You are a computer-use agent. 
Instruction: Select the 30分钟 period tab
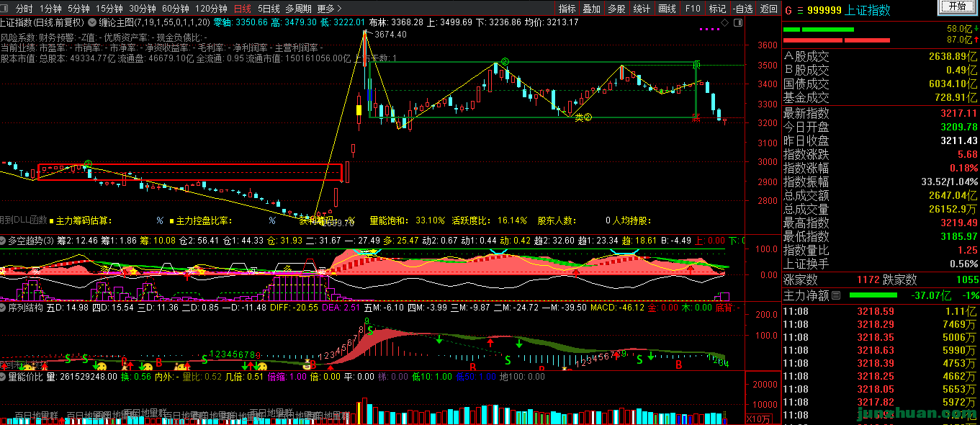[143, 9]
